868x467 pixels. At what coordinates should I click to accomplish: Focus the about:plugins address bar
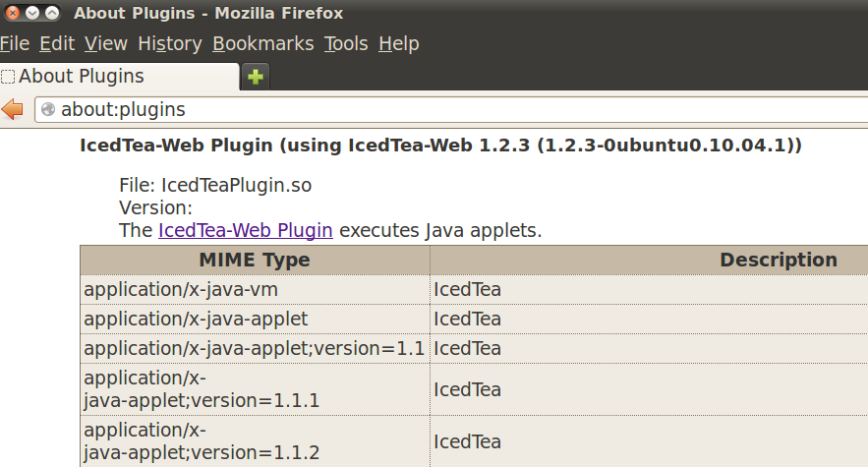coord(442,109)
